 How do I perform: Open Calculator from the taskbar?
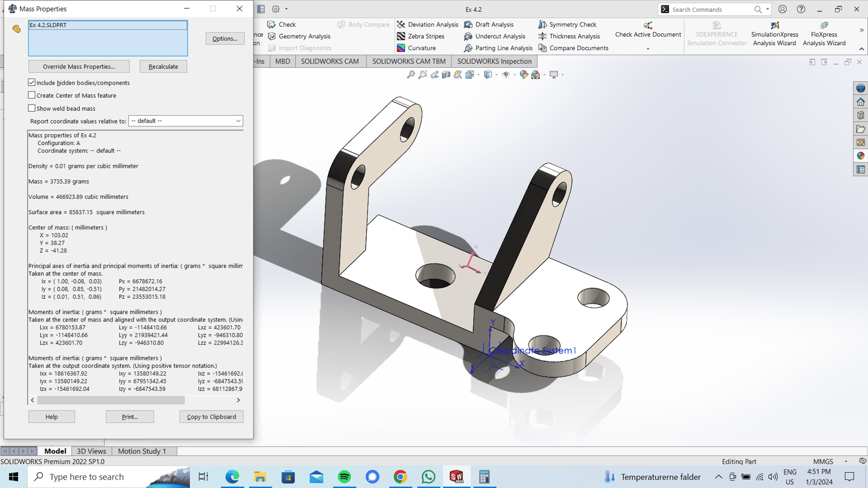pyautogui.click(x=484, y=477)
